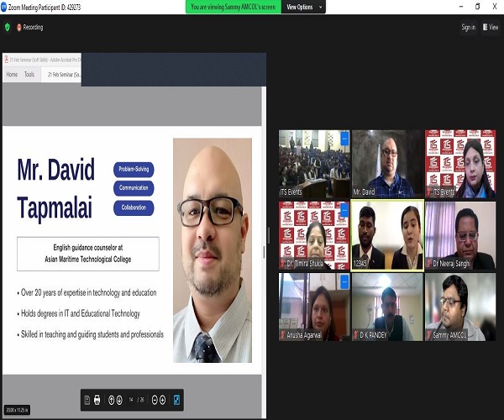Open the View Options dropdown

coord(304,7)
